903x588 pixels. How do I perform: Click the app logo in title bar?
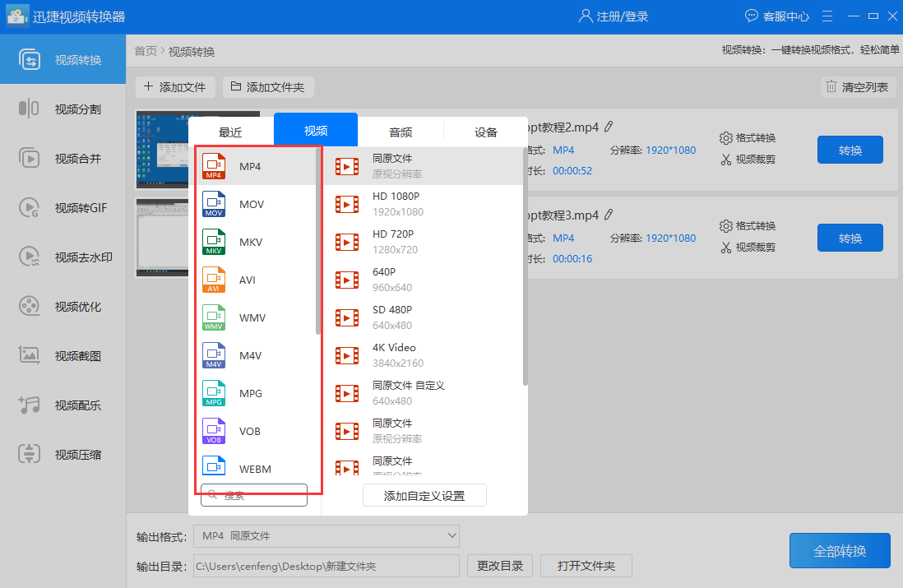coord(16,16)
